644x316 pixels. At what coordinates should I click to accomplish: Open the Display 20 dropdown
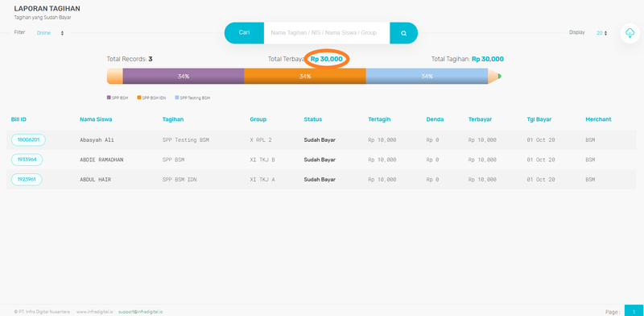(601, 33)
